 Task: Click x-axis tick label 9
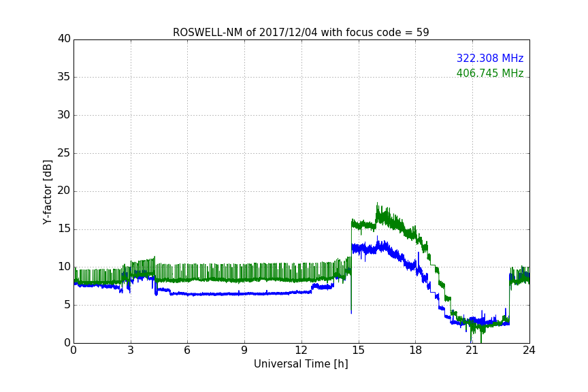click(244, 350)
